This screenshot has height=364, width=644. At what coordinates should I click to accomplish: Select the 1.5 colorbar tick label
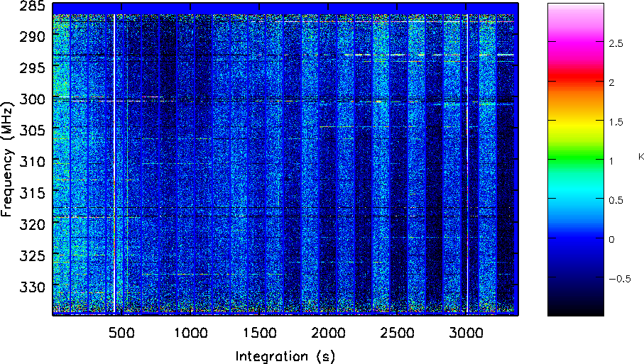coord(616,122)
